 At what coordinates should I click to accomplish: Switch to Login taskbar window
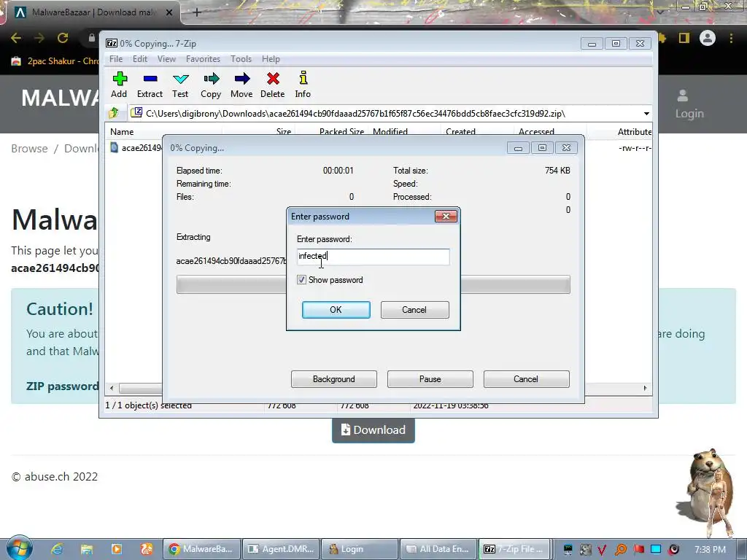click(x=360, y=549)
